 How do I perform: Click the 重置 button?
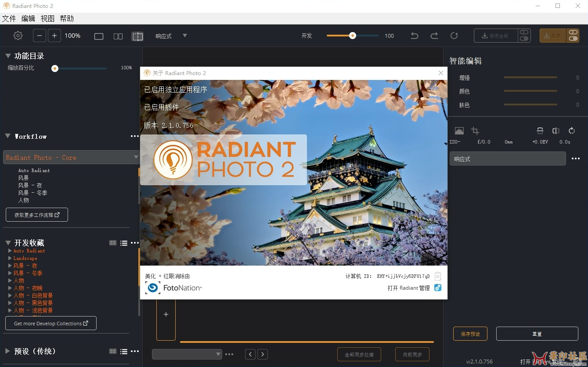tap(537, 334)
